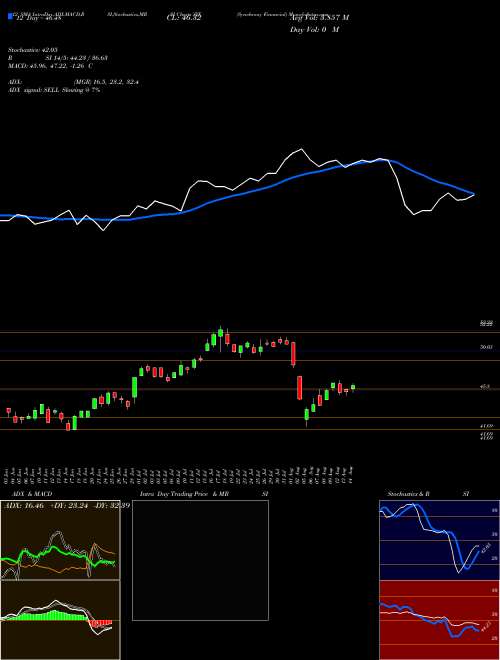The height and width of the screenshot is (660, 500).
Task: Click the date labels row under the candlestick chart
Action: pos(179,474)
